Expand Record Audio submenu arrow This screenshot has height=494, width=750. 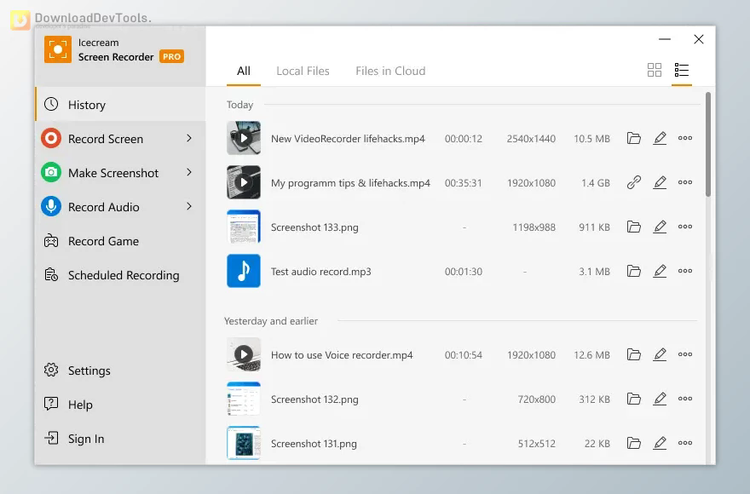[189, 206]
